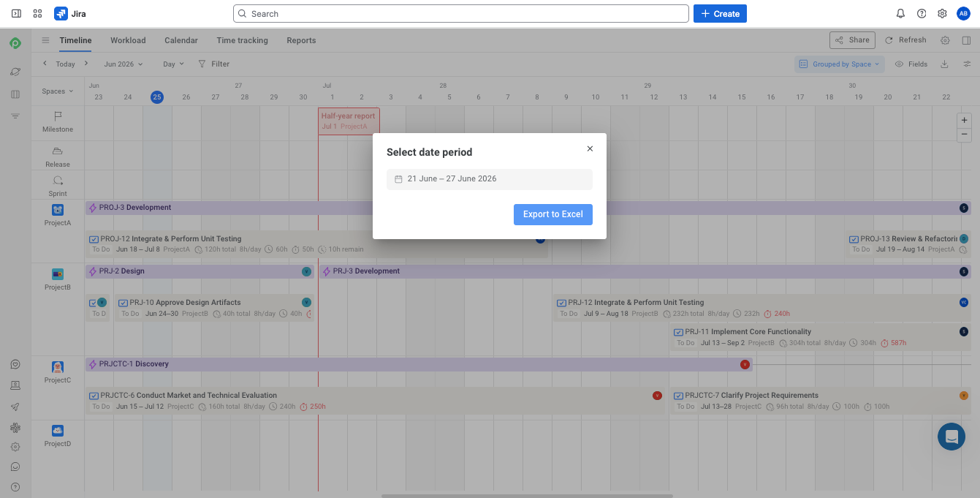Open the Jun 2026 month dropdown

click(123, 64)
